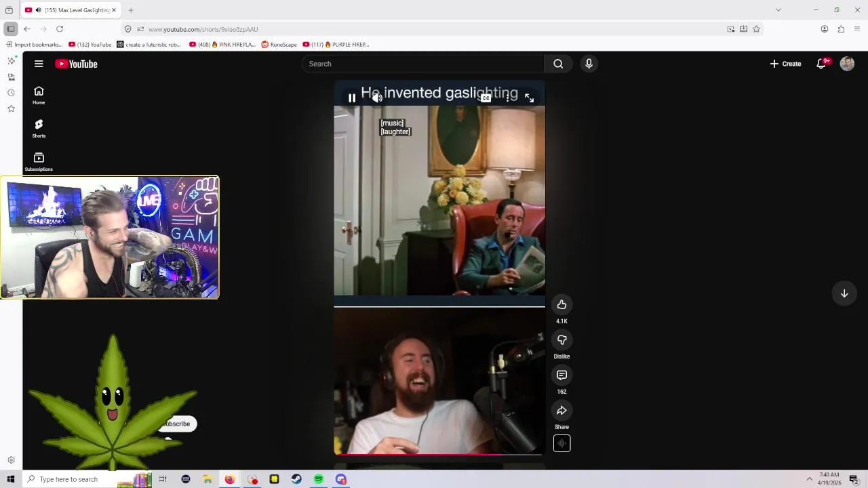Click the Create button
The image size is (868, 488).
point(785,64)
